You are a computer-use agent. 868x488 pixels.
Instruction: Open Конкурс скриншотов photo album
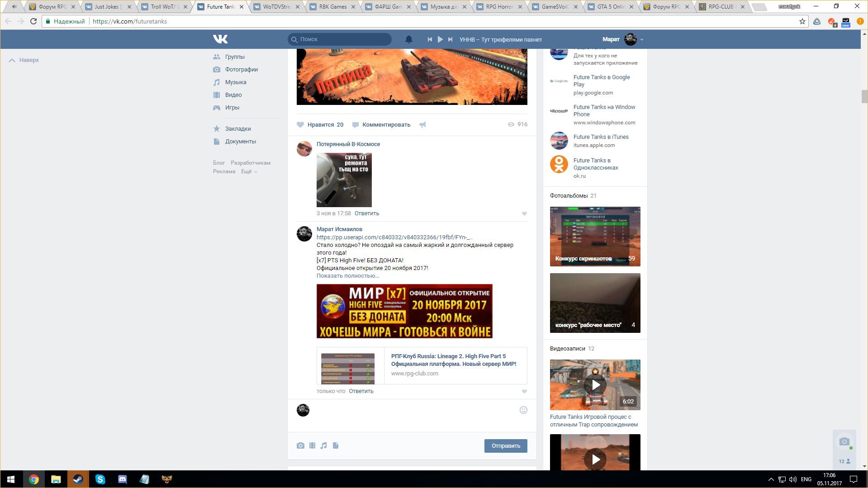click(x=595, y=237)
